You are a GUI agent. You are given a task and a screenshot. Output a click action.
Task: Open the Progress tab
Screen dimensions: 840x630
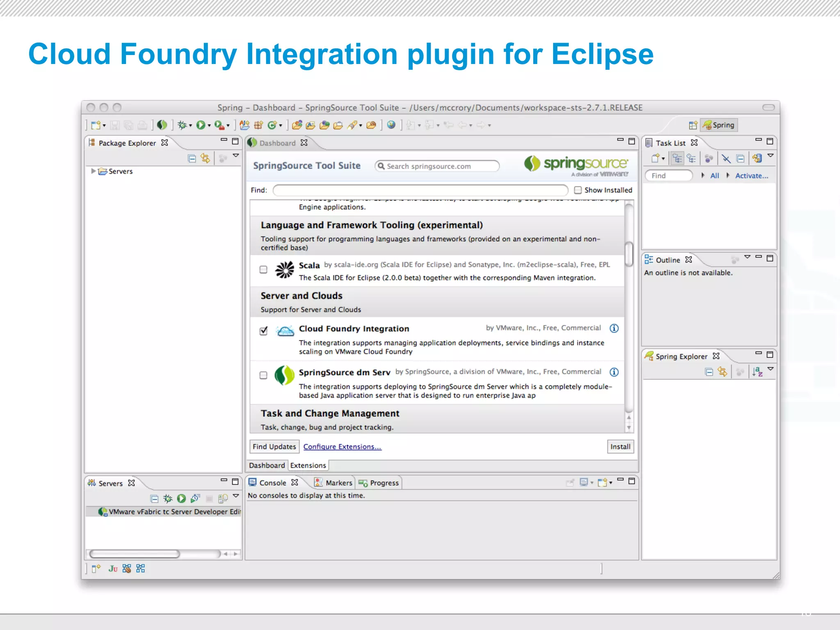pyautogui.click(x=379, y=483)
